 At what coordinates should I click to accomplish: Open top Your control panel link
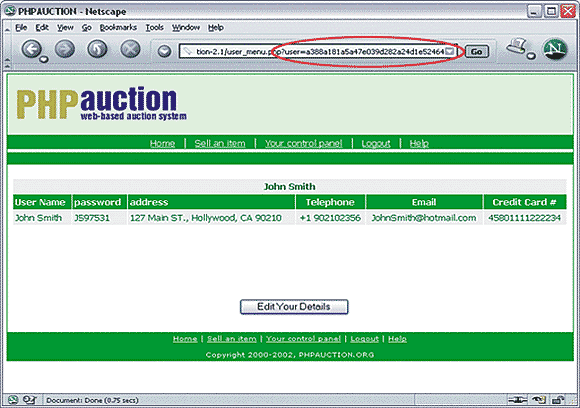point(303,143)
